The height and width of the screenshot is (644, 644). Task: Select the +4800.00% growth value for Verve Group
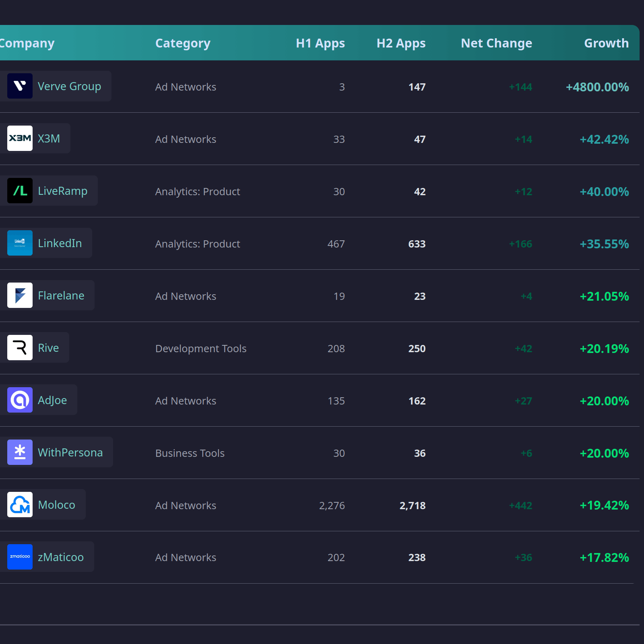point(597,87)
